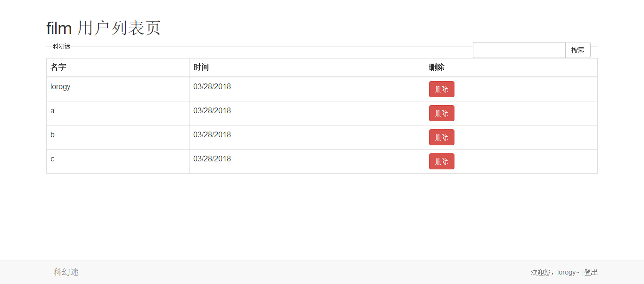This screenshot has height=284, width=644.
Task: Click lorogy's 03/28/2018 date cell
Action: coord(307,89)
